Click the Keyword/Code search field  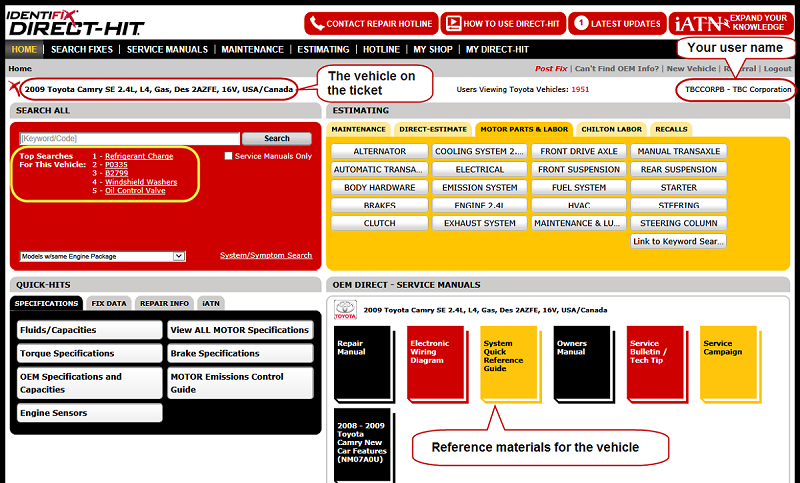[x=130, y=138]
